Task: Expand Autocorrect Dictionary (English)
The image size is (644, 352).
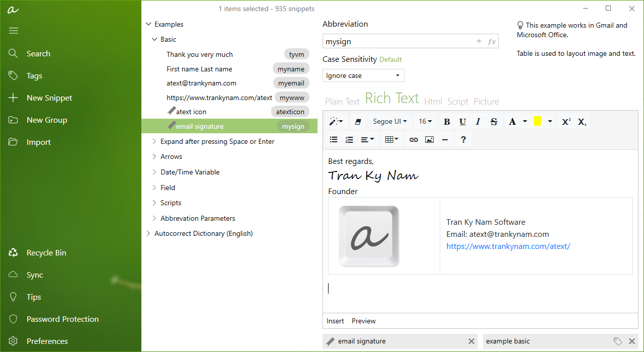Action: (x=148, y=233)
